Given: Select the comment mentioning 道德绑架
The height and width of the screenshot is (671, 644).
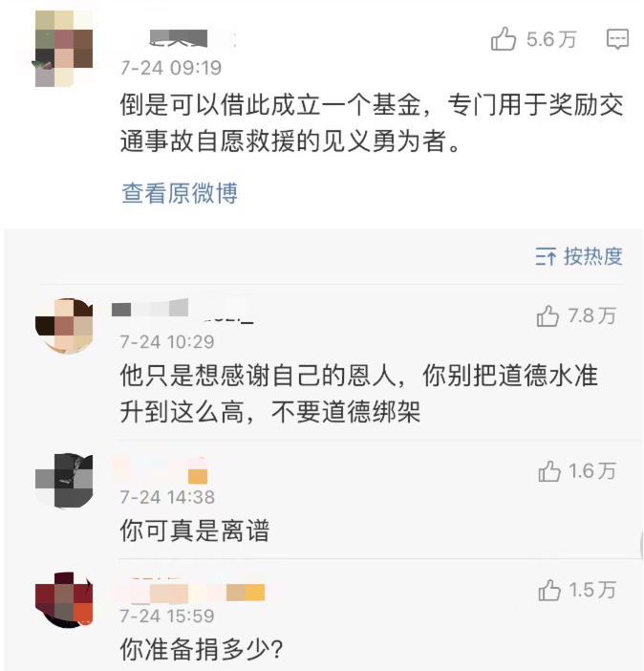Looking at the screenshot, I should pos(358,393).
